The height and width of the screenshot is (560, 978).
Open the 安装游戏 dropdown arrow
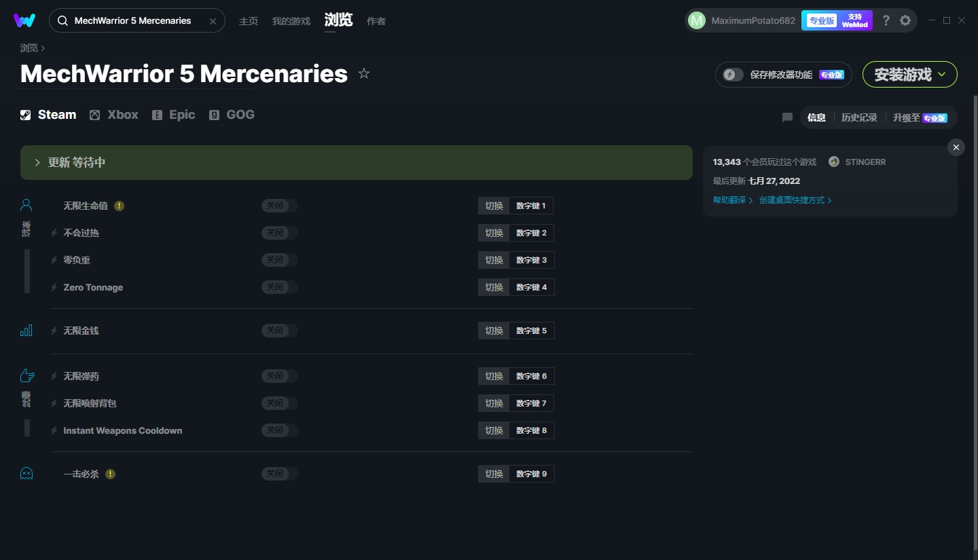click(x=942, y=75)
